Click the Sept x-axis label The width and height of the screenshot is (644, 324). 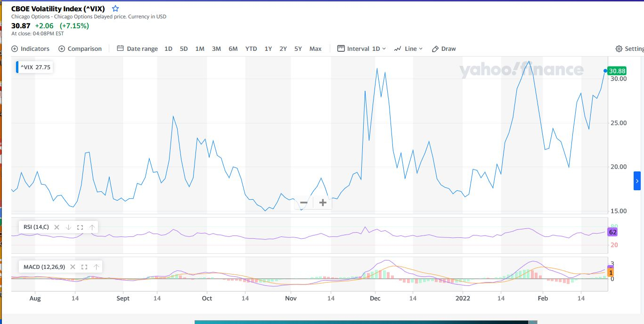[x=122, y=298]
